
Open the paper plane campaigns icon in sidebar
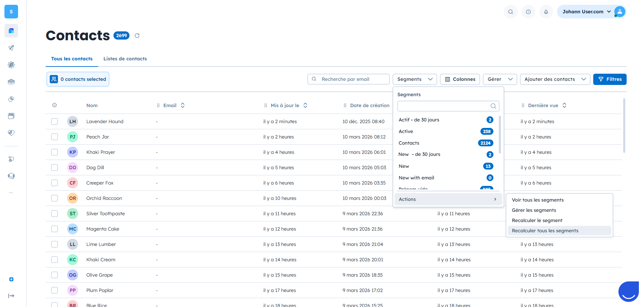pyautogui.click(x=11, y=48)
